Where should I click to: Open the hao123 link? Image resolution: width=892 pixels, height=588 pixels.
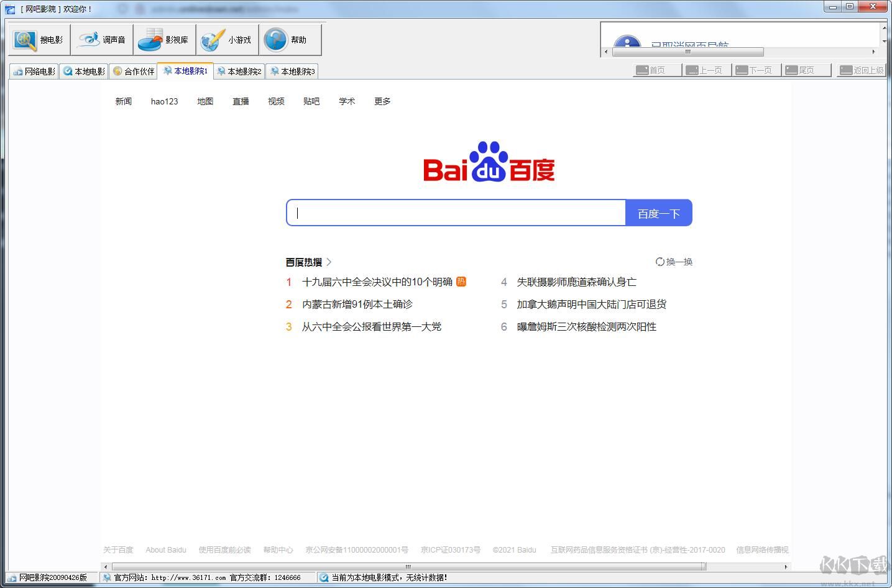[163, 101]
